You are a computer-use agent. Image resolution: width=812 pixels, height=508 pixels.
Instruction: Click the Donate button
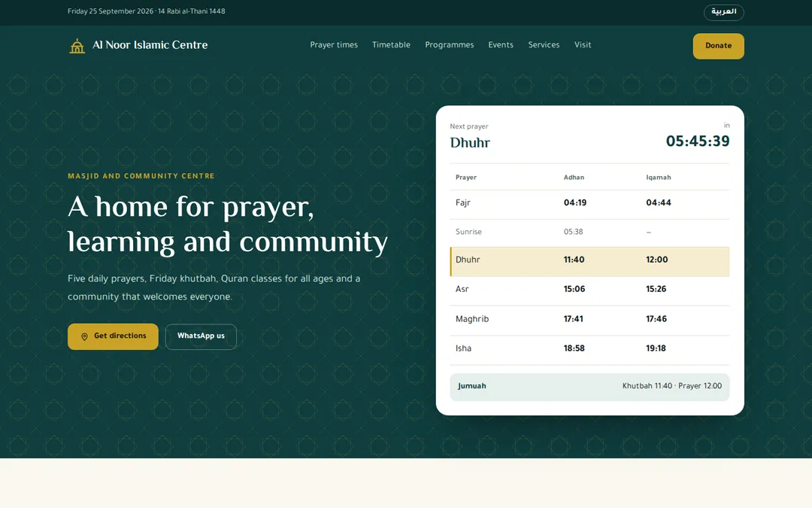click(x=718, y=46)
